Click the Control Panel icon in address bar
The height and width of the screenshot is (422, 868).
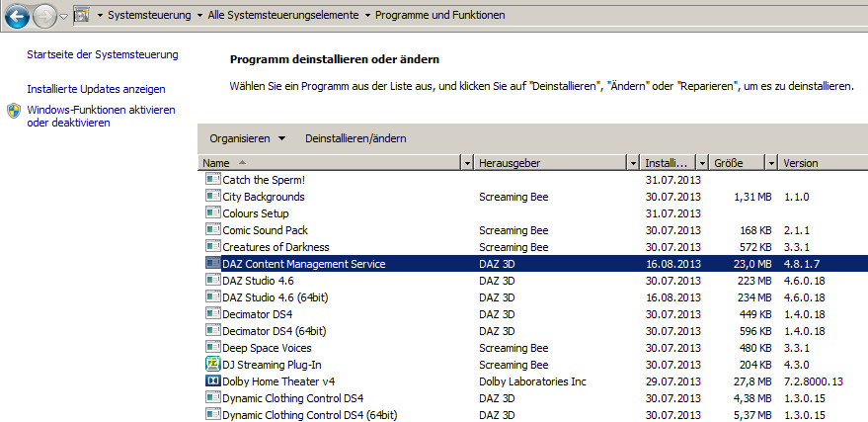click(81, 16)
